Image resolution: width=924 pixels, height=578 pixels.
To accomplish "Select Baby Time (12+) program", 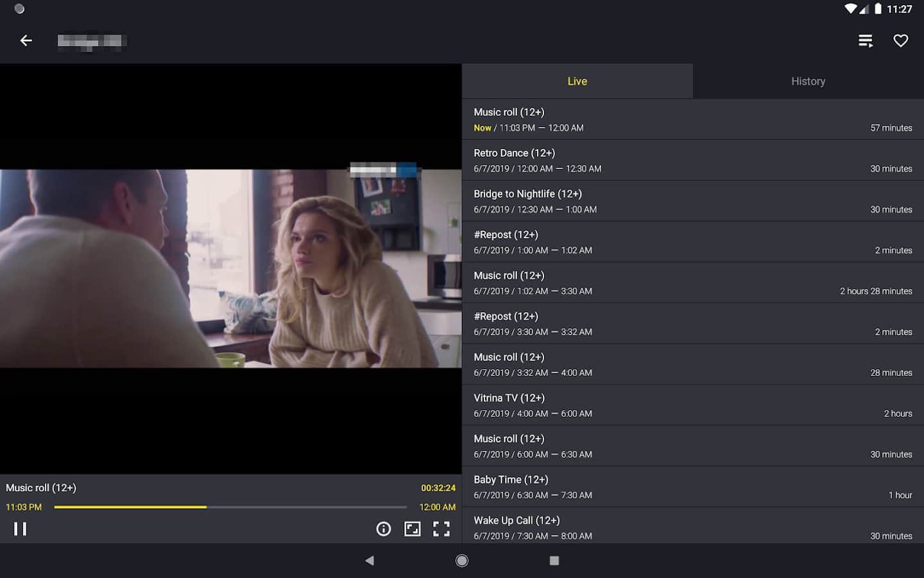I will (x=692, y=487).
